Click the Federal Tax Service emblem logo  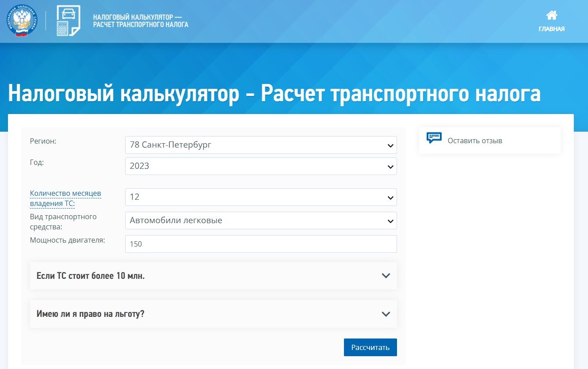pos(22,21)
